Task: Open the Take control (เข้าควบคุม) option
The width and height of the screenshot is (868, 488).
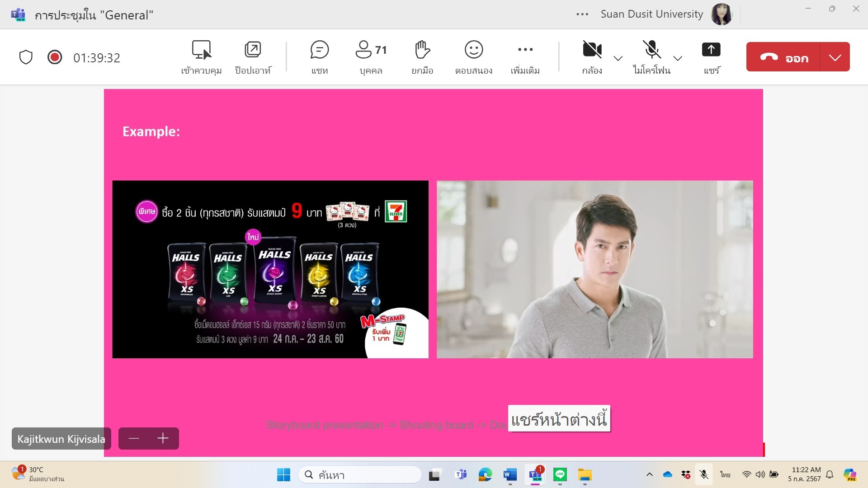Action: point(201,57)
